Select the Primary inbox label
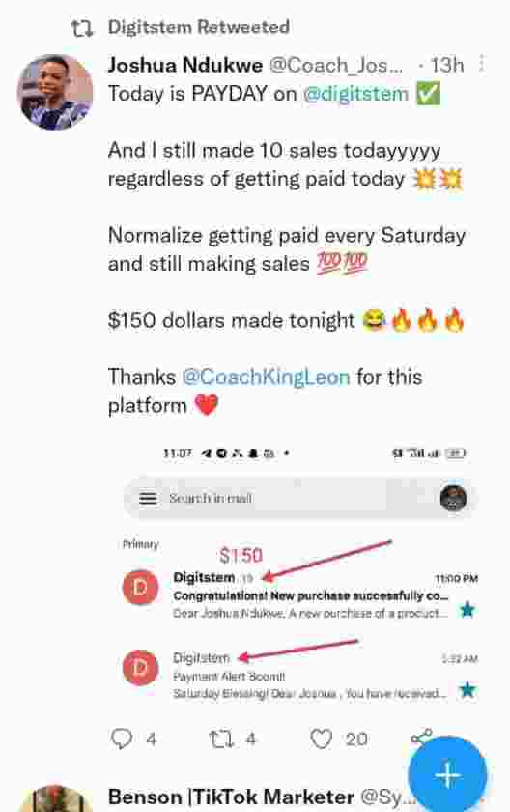 [x=141, y=544]
